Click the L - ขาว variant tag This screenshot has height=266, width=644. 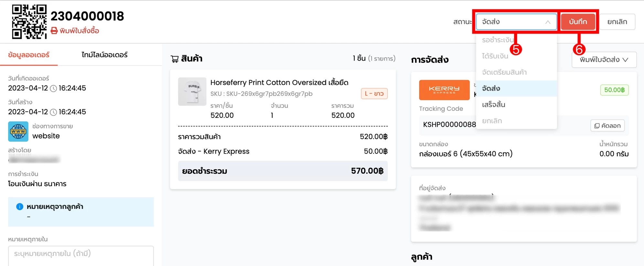pyautogui.click(x=374, y=94)
